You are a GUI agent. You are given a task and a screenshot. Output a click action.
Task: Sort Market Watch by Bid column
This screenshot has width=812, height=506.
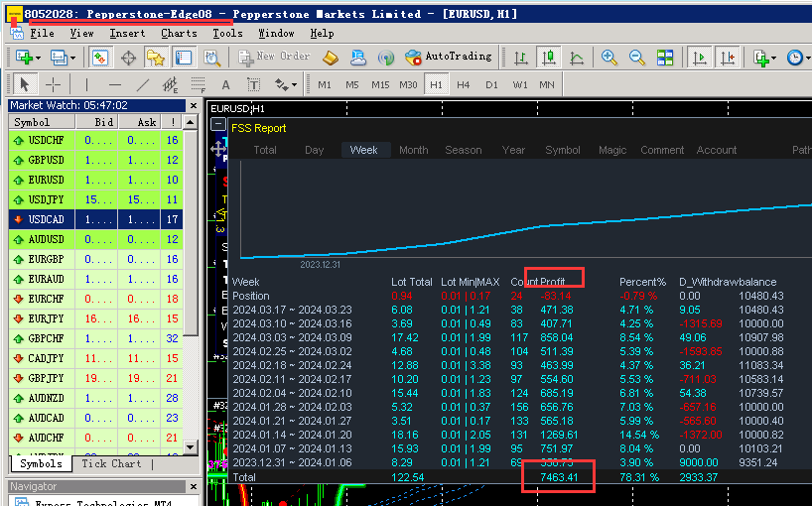(x=97, y=122)
